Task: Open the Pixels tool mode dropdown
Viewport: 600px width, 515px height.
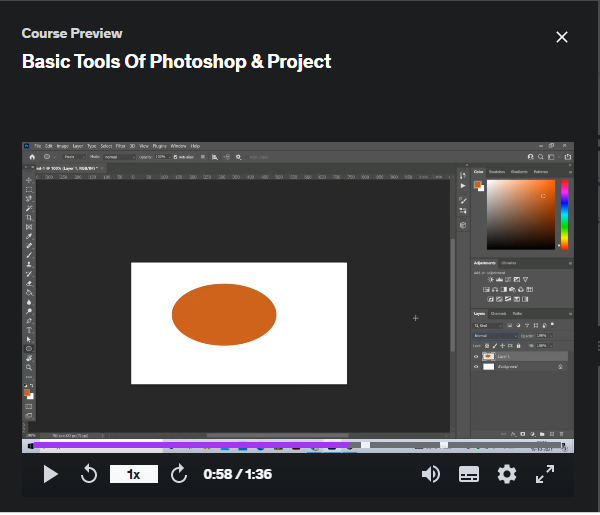Action: click(x=74, y=157)
